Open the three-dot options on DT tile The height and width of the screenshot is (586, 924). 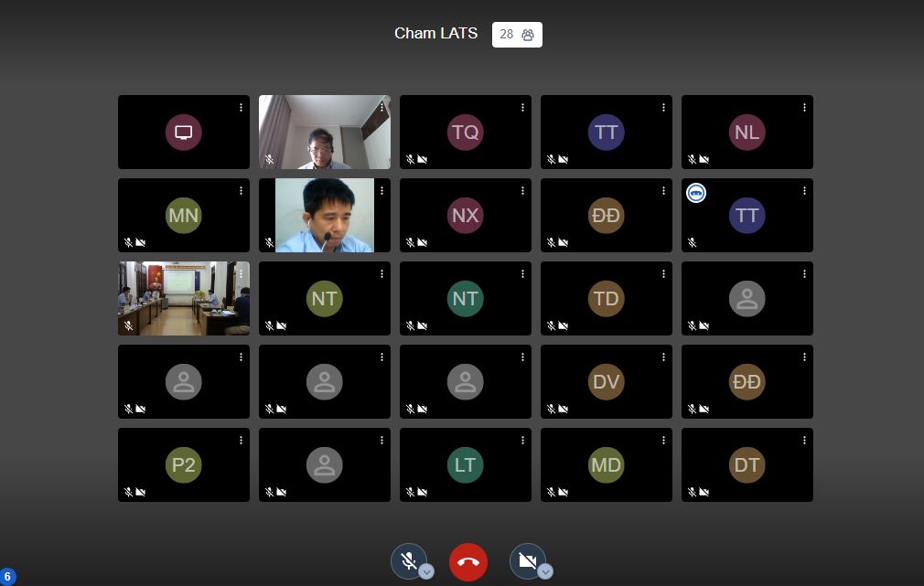pos(805,441)
